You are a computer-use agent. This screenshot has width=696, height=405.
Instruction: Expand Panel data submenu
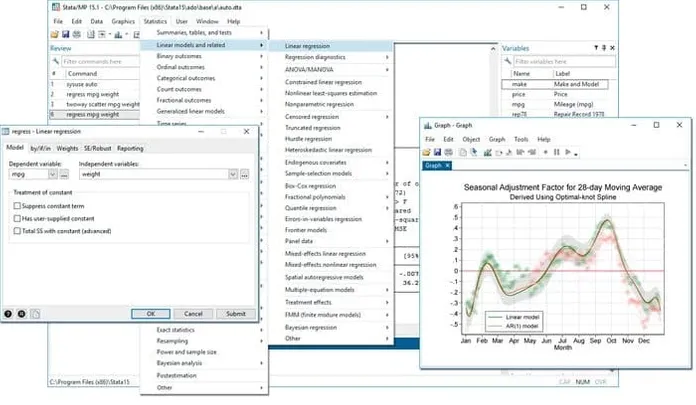pos(387,241)
